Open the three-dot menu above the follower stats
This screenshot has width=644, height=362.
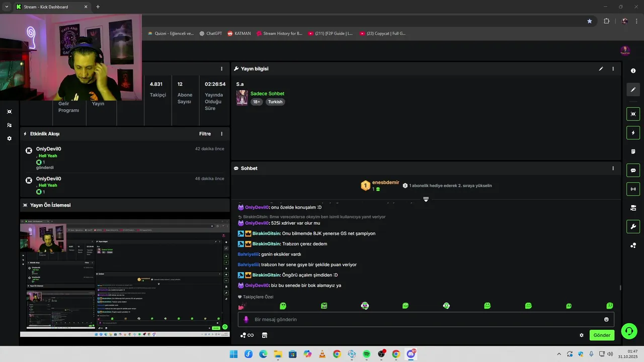click(x=221, y=69)
